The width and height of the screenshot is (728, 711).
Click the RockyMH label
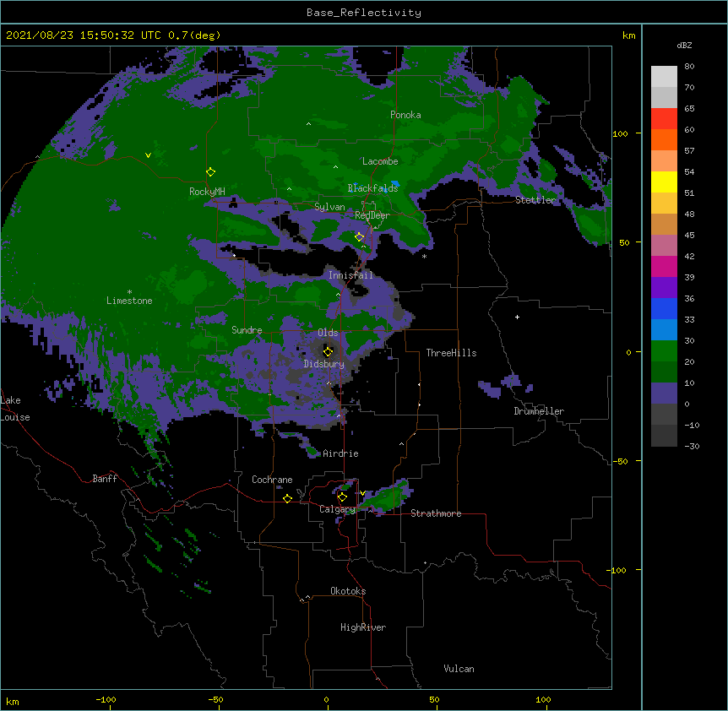point(207,192)
